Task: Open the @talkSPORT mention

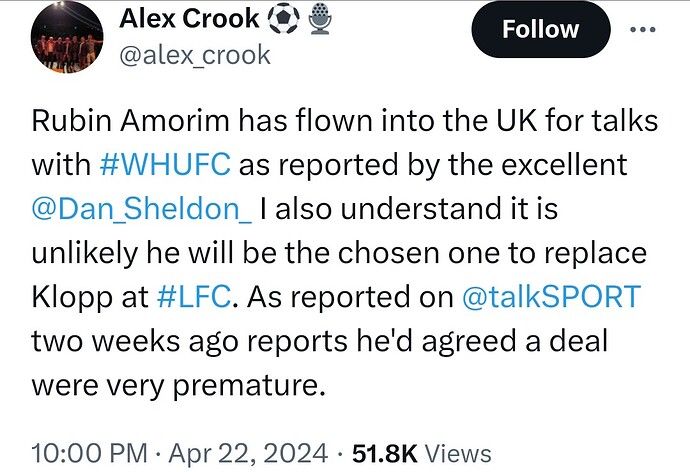Action: click(551, 296)
